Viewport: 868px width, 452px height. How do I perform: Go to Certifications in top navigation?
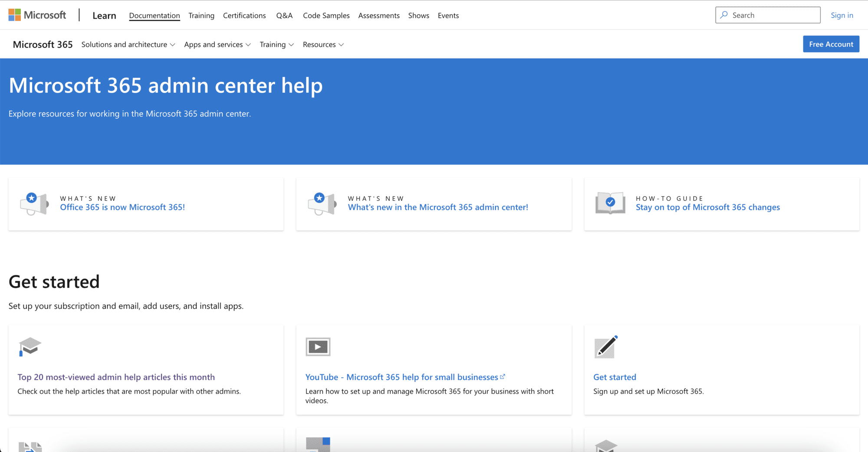244,15
